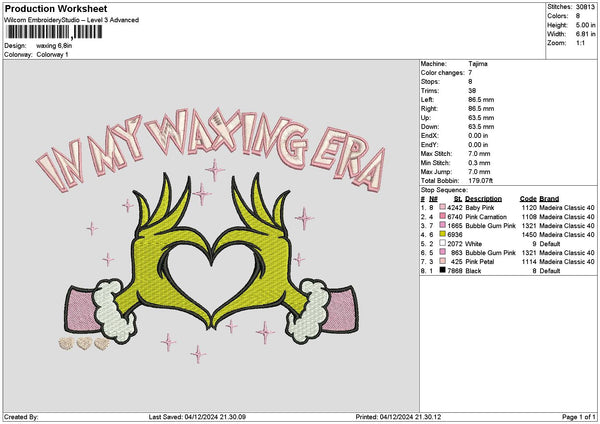Click the Stop Sequence heading

(444, 189)
